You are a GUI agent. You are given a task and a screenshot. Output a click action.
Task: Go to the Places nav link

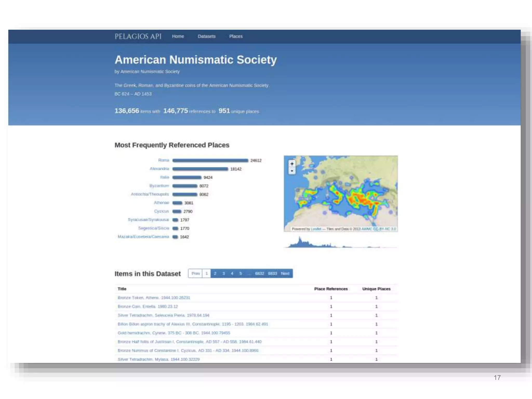point(236,36)
